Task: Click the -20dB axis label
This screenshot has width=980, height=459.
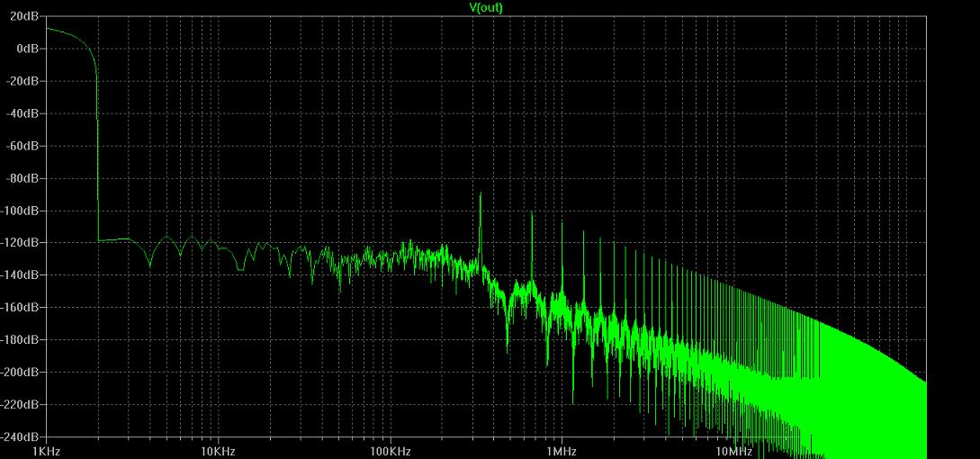Action: tap(22, 81)
